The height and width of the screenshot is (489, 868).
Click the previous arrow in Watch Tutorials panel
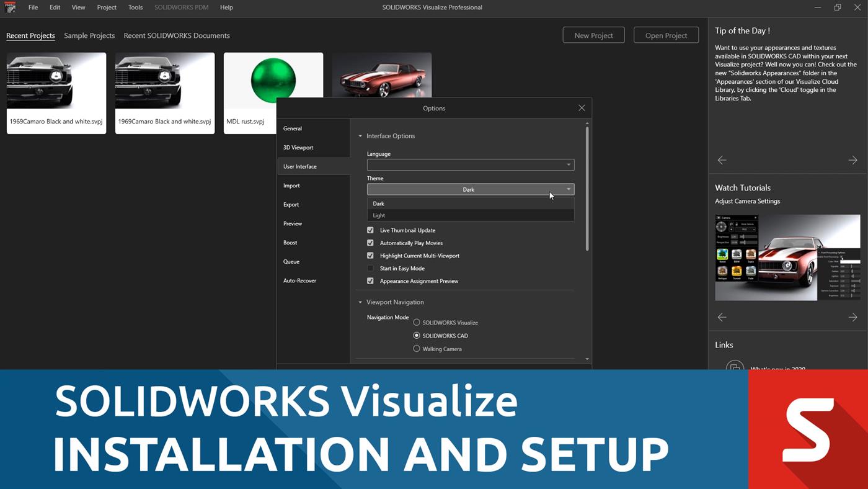coord(722,316)
